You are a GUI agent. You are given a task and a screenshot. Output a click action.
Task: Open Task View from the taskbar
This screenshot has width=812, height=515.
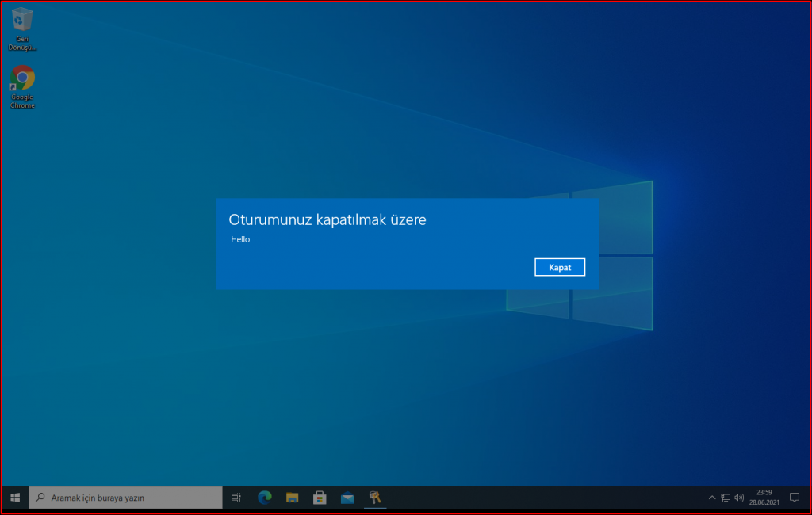click(x=236, y=498)
